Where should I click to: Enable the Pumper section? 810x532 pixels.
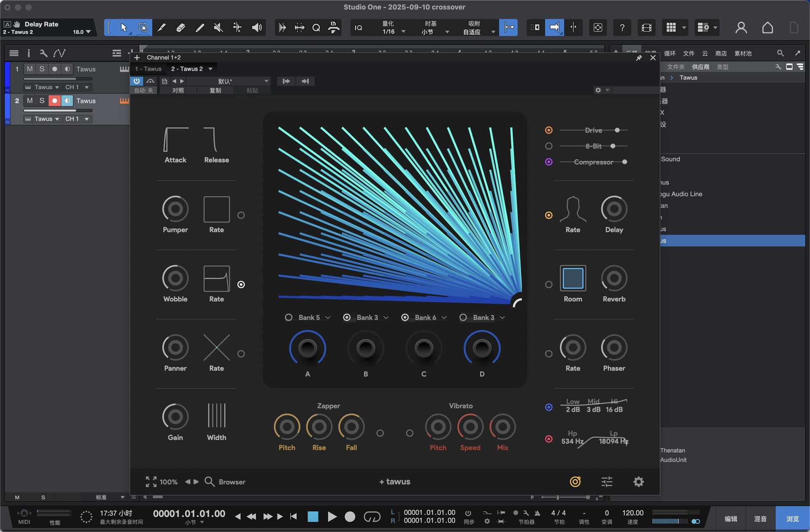pyautogui.click(x=241, y=215)
